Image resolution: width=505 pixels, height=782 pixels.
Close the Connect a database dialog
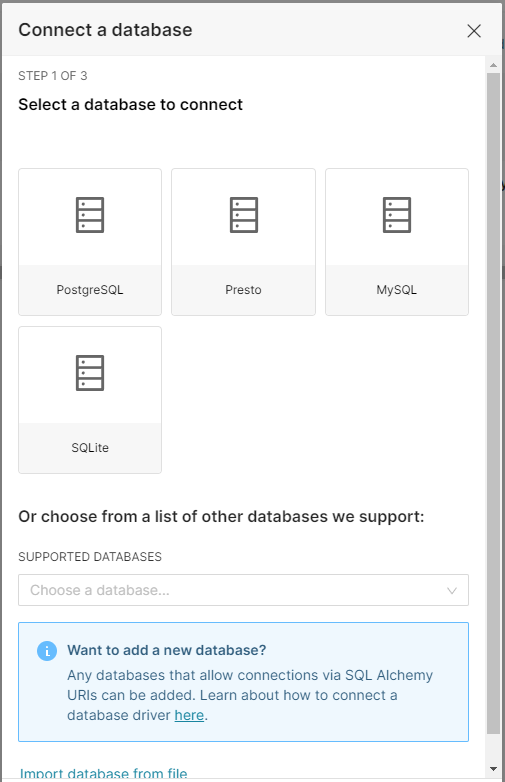474,30
